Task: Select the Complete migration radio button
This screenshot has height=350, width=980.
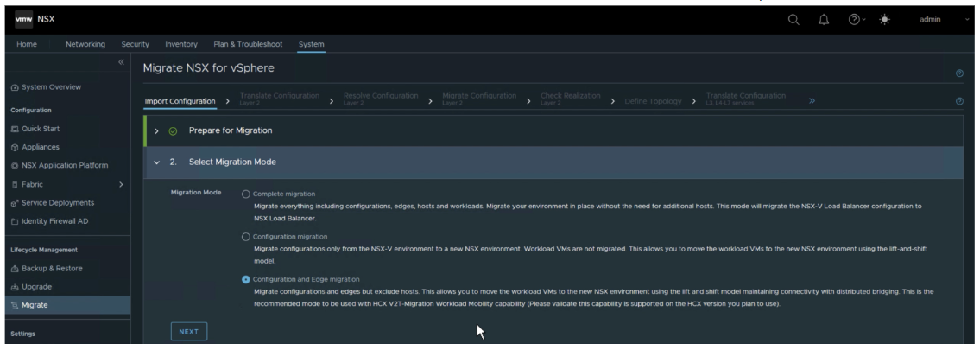Action: 245,194
